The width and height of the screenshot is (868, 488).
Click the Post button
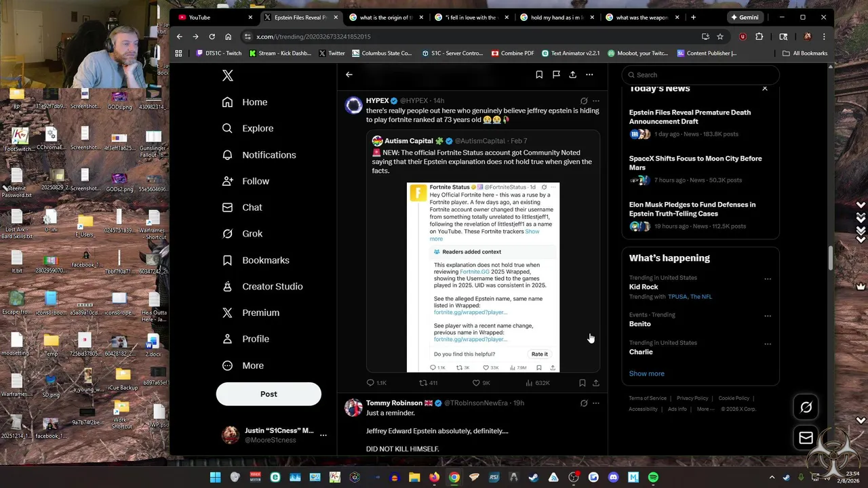click(269, 394)
